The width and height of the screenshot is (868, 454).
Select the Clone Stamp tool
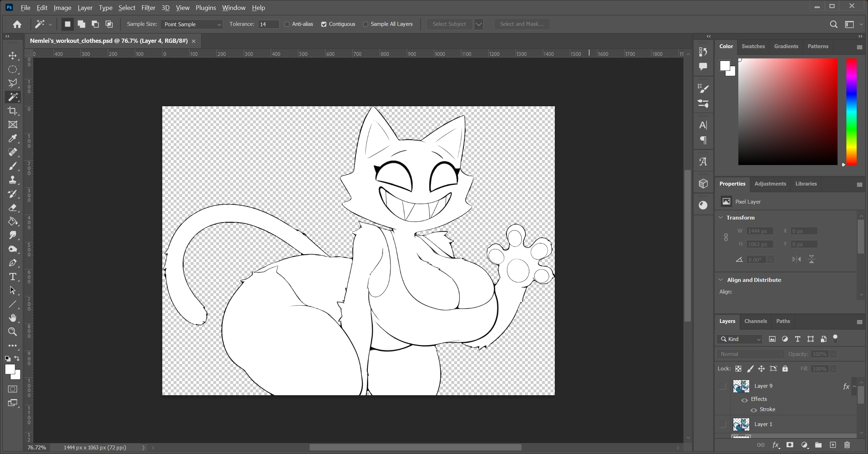tap(13, 180)
